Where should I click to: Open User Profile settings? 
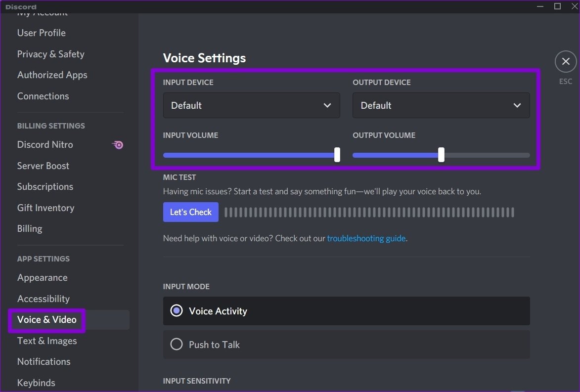(42, 33)
